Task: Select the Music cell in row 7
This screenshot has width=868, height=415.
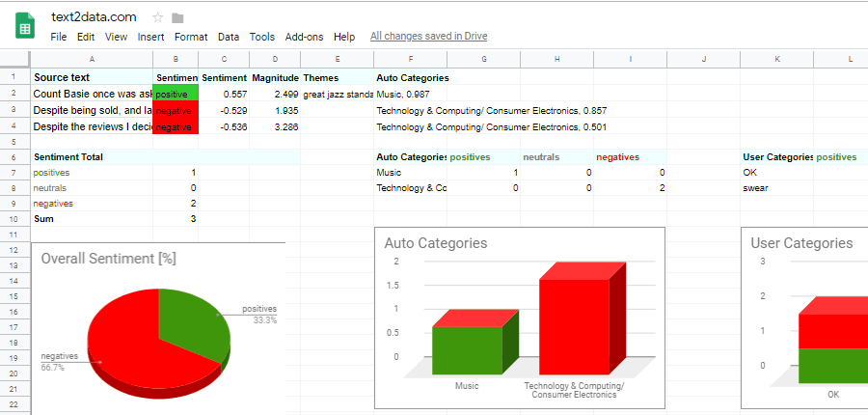Action: click(410, 173)
